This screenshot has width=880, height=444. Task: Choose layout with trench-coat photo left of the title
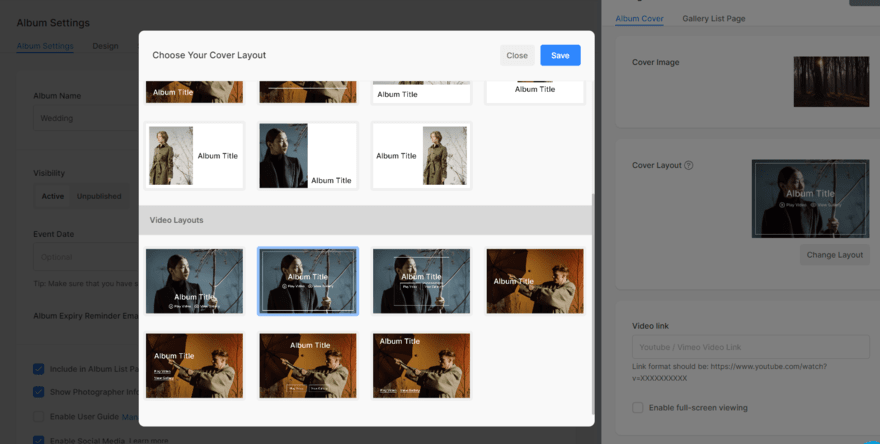tap(194, 155)
